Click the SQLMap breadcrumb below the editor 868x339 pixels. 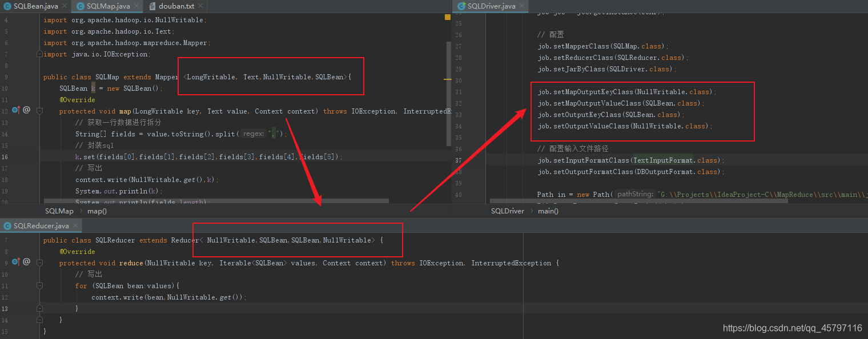pyautogui.click(x=59, y=211)
